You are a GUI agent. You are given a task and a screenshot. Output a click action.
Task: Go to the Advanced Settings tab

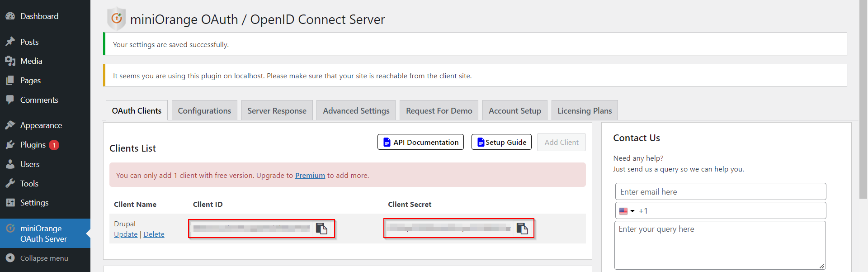[356, 110]
